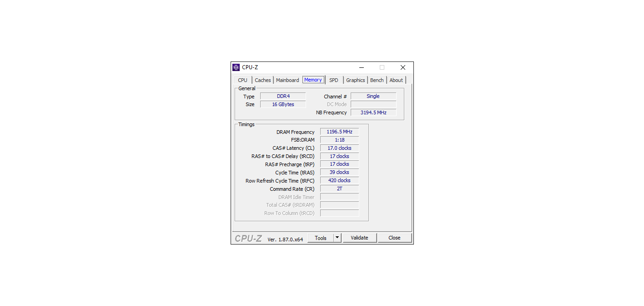Click the Row Refresh Cycle Time label
644x306 pixels.
coord(280,181)
